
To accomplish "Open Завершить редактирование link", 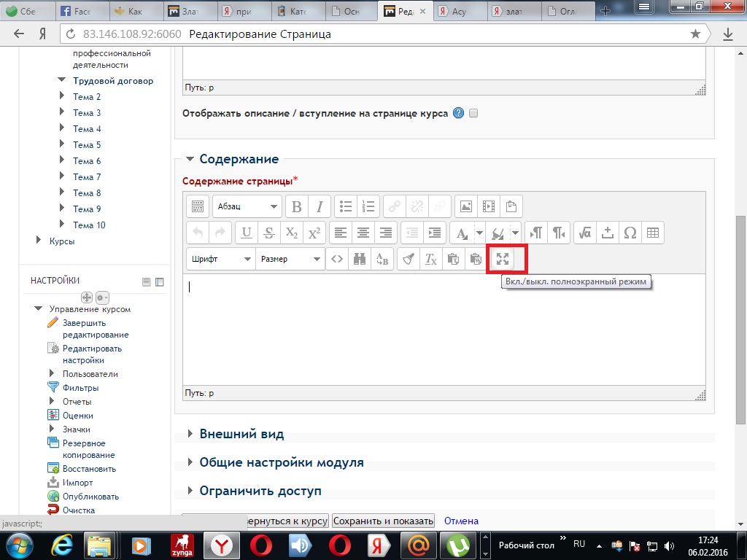I will (96, 329).
